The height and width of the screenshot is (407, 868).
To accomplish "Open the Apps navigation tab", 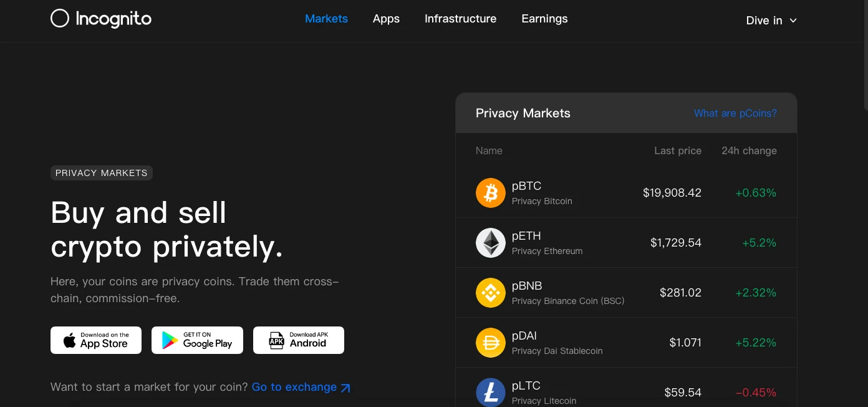I will (386, 19).
